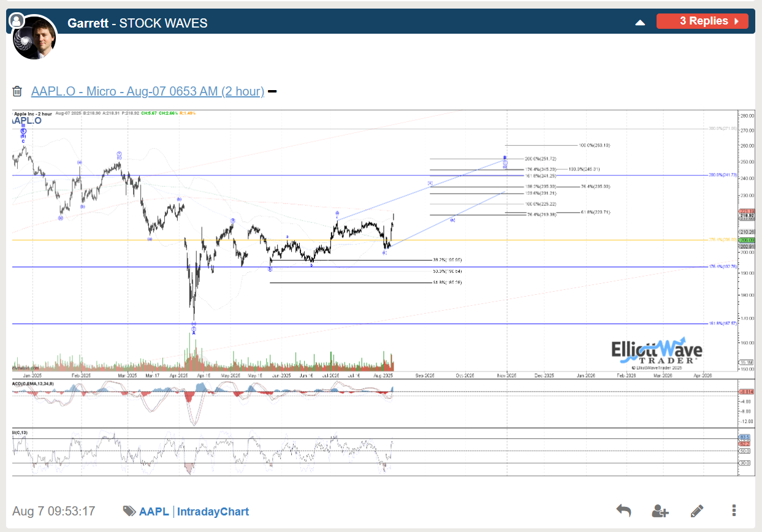Screen dimensions: 762x532
Task: Click the add user icon
Action: (660, 511)
